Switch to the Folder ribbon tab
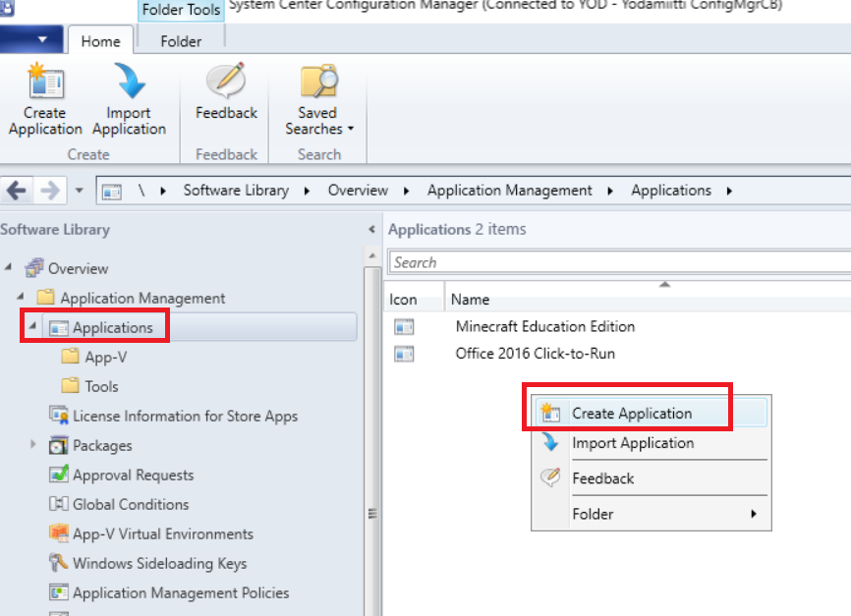 click(181, 41)
